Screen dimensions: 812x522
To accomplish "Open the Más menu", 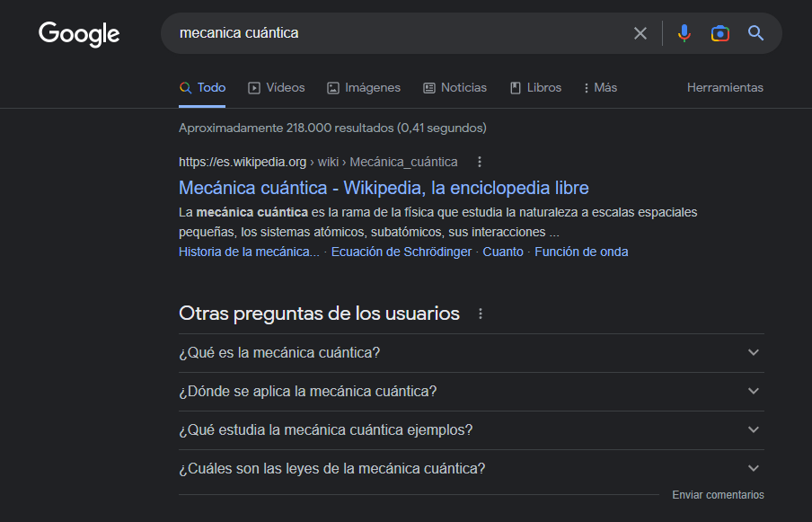I will pyautogui.click(x=600, y=87).
